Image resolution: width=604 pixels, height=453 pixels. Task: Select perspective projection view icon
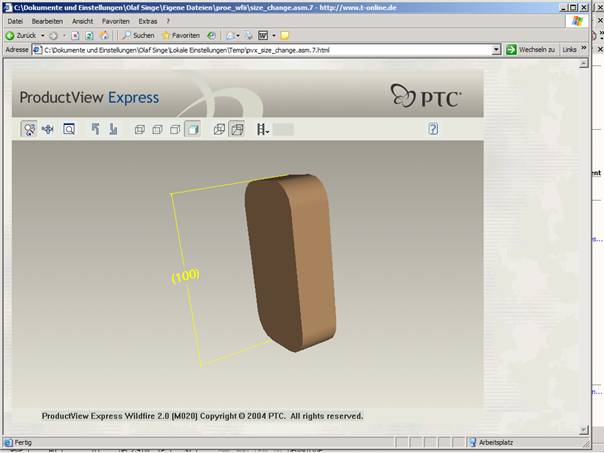(x=237, y=129)
